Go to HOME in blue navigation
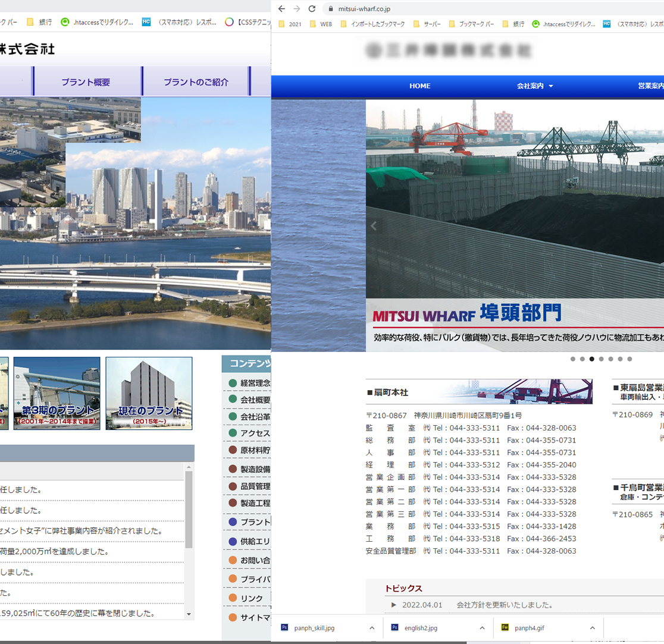This screenshot has width=664, height=644. (419, 86)
